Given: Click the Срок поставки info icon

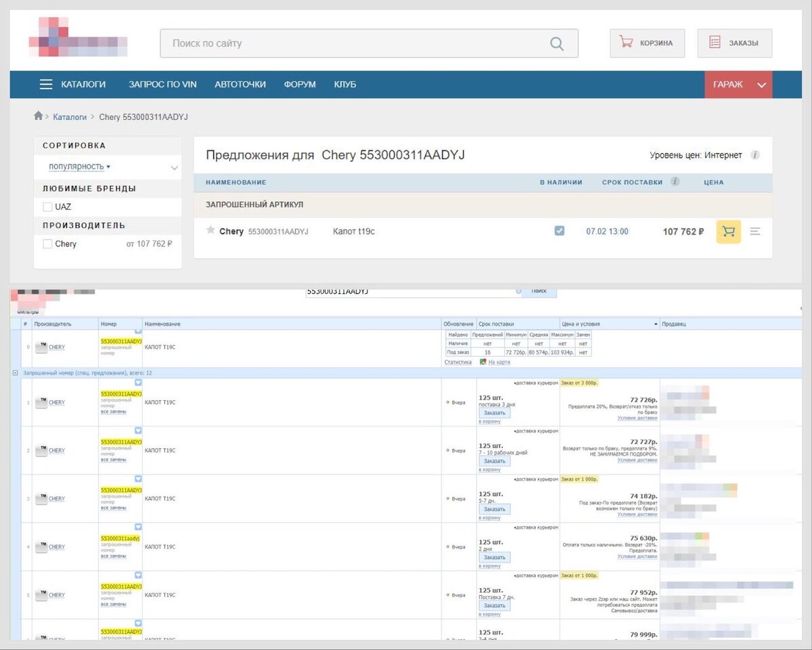Looking at the screenshot, I should (675, 181).
